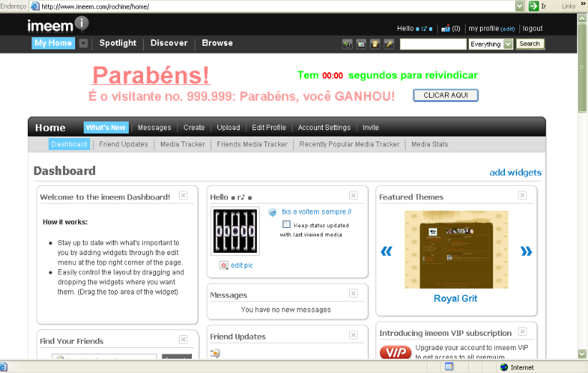Open the Discover section
Screen dimensions: 588x373
click(169, 43)
